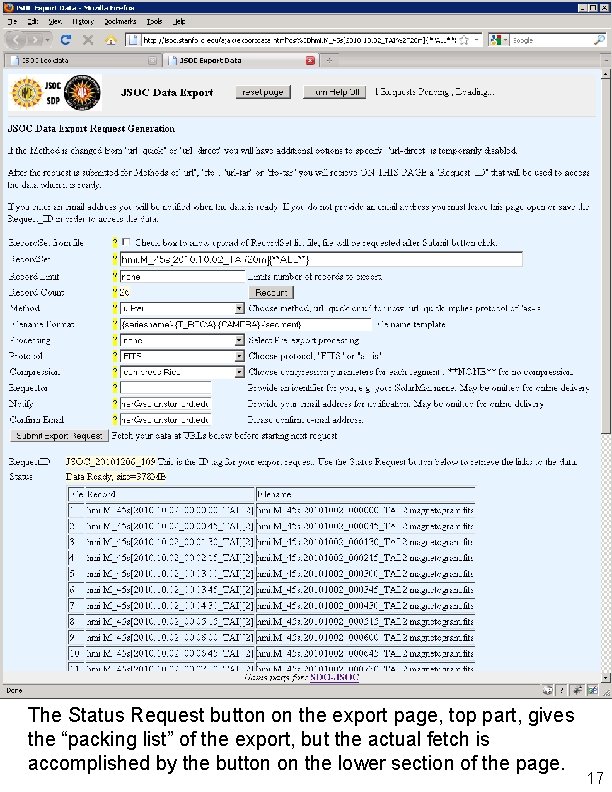
Task: Click the Google search engine icon
Action: click(495, 40)
